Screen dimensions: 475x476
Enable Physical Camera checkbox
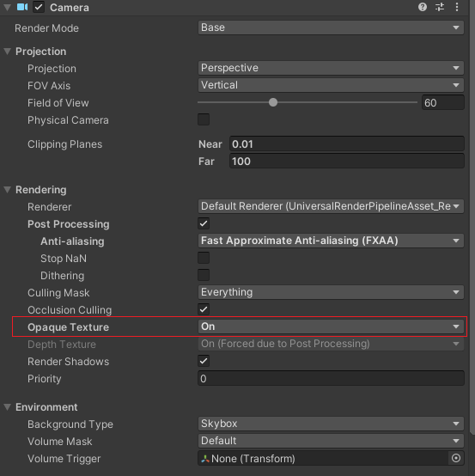tap(204, 119)
